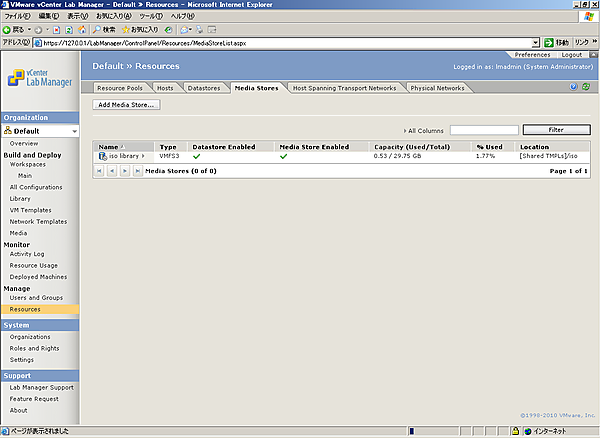Click the IE Refresh icon
Screen dimensions: 600x438
tap(69, 30)
